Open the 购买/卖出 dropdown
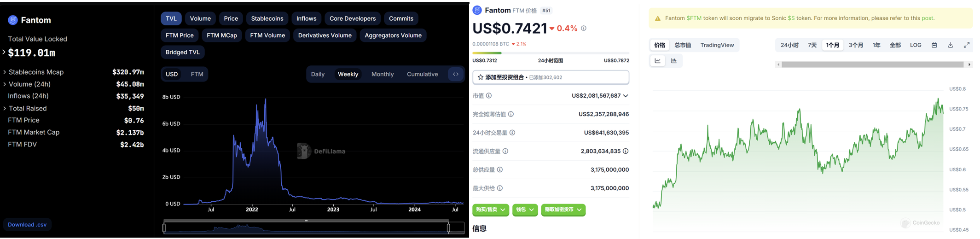Image resolution: width=980 pixels, height=239 pixels. (490, 210)
